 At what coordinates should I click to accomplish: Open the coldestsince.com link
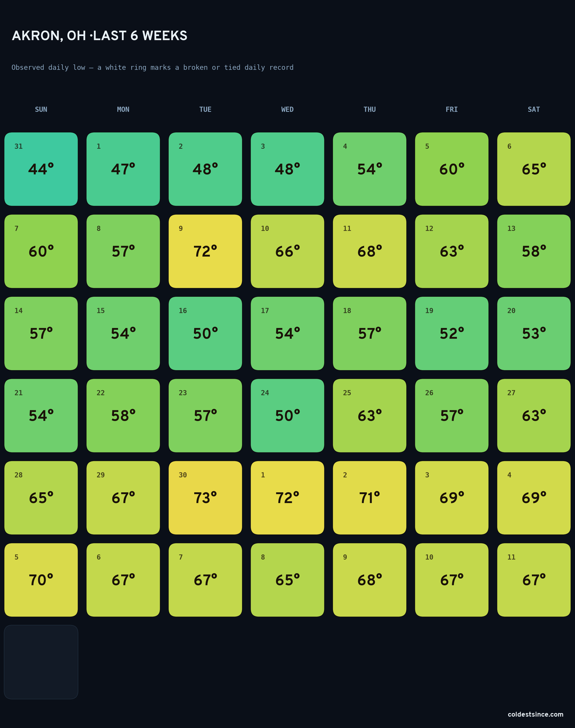click(536, 714)
